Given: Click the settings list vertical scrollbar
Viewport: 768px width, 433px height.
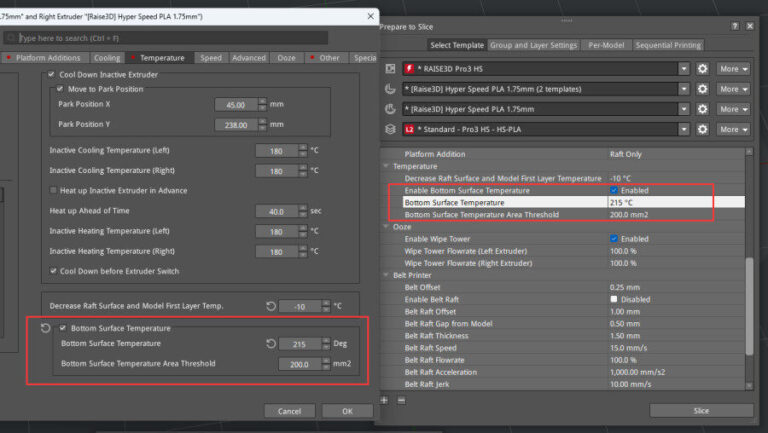Looking at the screenshot, I should pyautogui.click(x=749, y=306).
